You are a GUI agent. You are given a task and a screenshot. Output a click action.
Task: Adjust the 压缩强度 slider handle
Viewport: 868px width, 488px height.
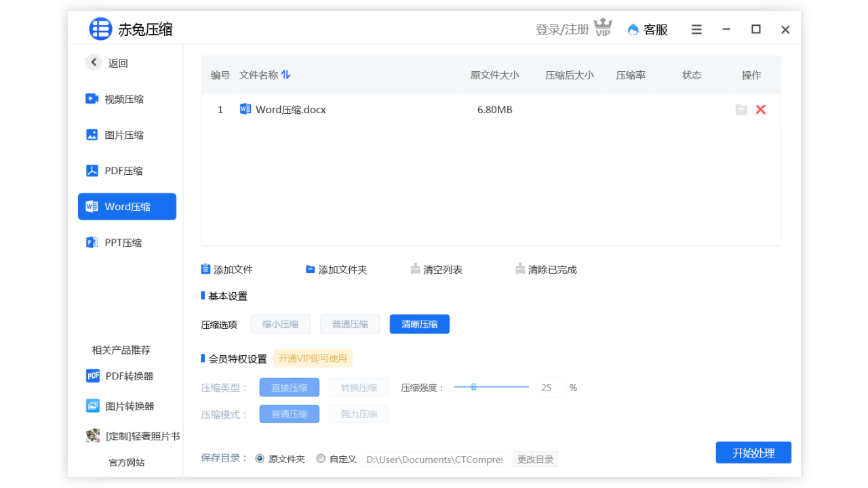[x=474, y=387]
